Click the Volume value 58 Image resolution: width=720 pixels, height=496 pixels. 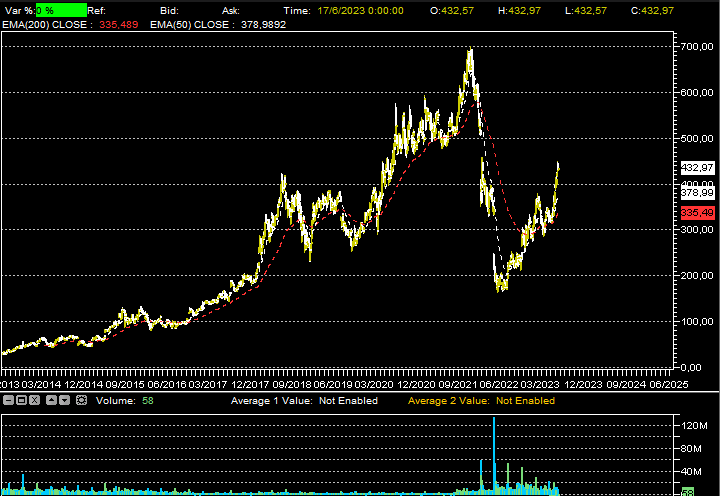pos(147,401)
